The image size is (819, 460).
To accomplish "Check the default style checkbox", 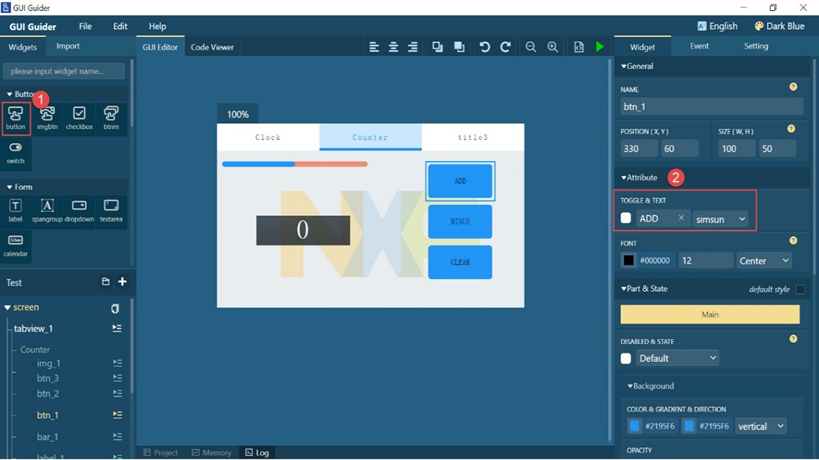I will (800, 289).
